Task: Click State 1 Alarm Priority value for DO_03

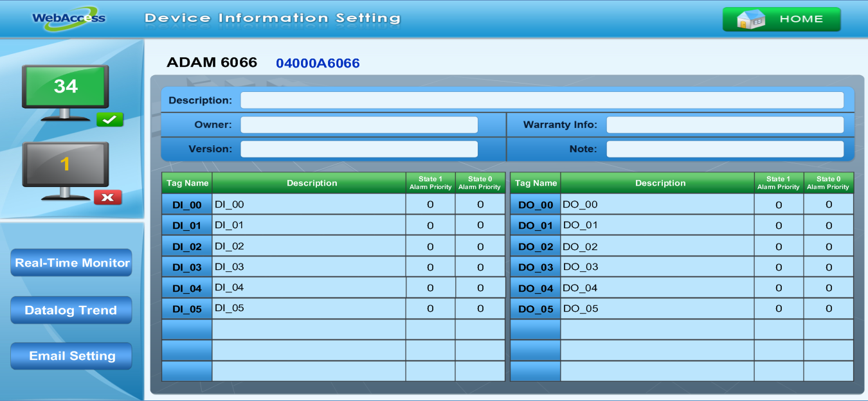Action: pos(779,267)
